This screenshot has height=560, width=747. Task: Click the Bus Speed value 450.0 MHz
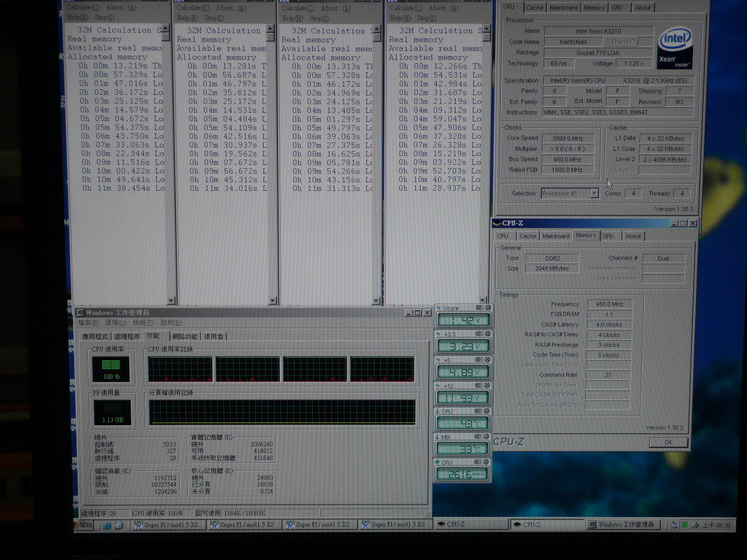point(568,160)
